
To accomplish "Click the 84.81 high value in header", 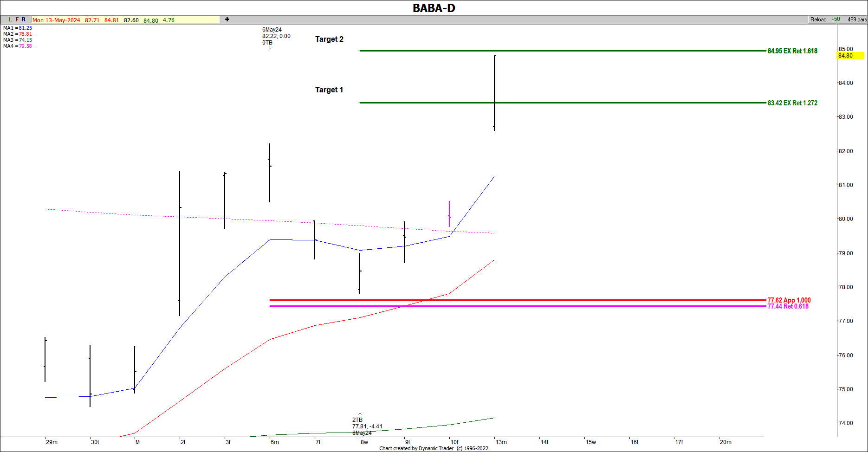I will pos(112,20).
